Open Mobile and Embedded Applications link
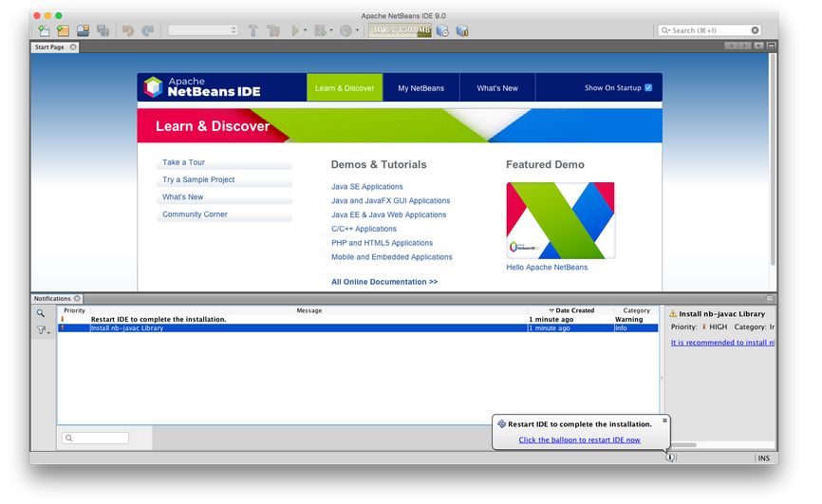This screenshot has width=822, height=504. (x=392, y=257)
